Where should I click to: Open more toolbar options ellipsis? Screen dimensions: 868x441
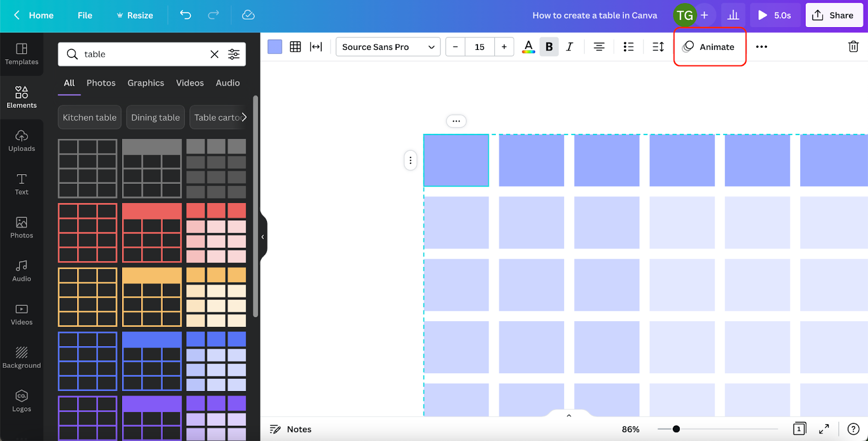click(762, 47)
